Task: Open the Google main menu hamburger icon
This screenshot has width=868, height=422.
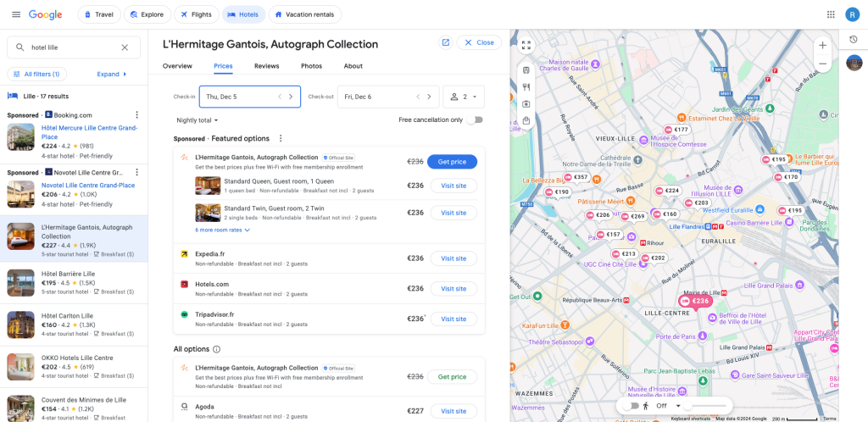Action: (16, 14)
